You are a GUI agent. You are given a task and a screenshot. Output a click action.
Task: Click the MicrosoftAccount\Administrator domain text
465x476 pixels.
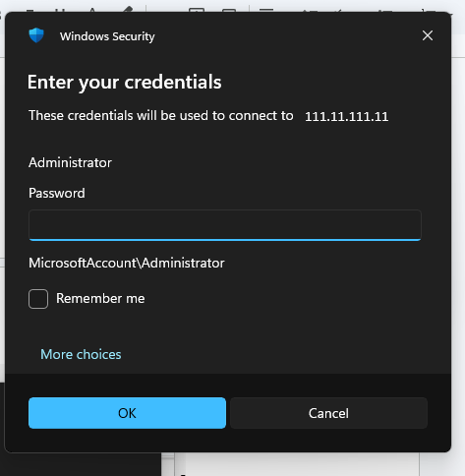click(127, 263)
